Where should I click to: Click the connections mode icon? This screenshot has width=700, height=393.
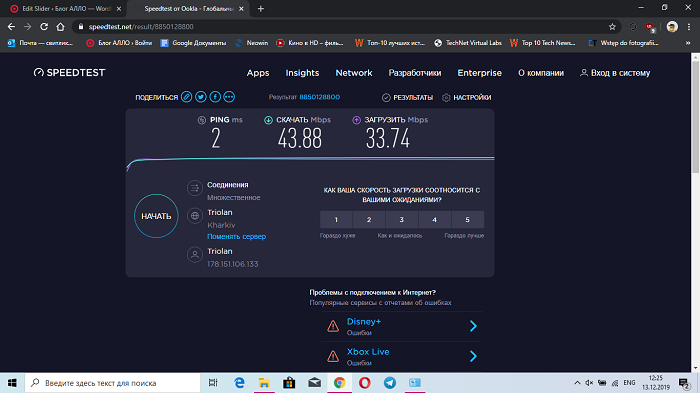click(x=195, y=188)
